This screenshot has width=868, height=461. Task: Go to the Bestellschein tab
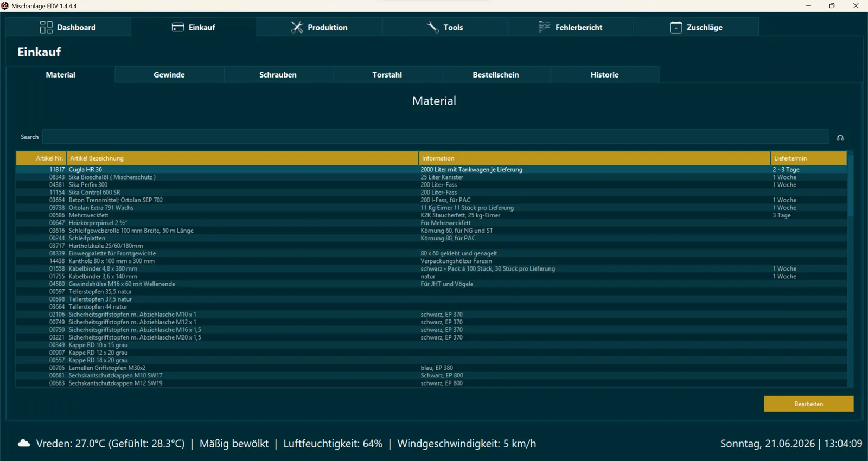[x=496, y=75]
